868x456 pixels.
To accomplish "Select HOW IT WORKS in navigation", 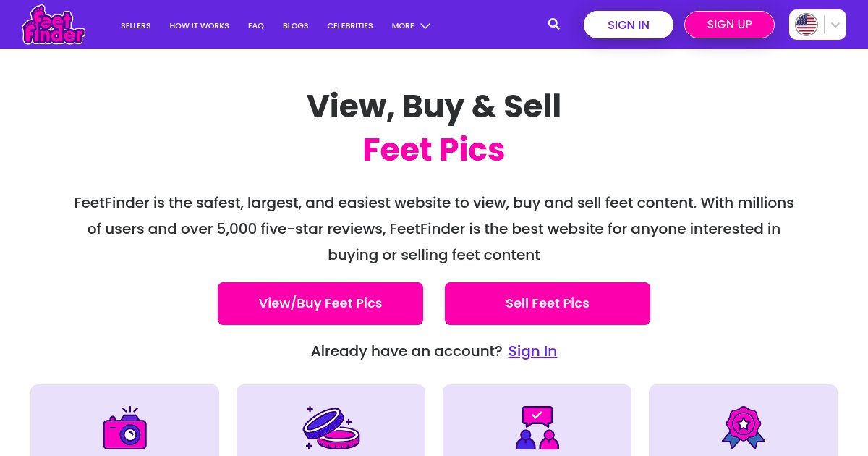I will (199, 25).
